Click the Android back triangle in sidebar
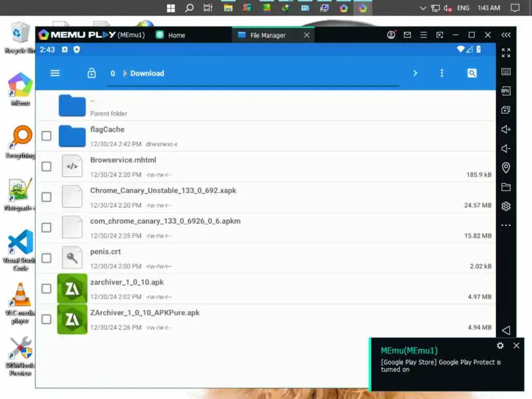 (x=506, y=330)
